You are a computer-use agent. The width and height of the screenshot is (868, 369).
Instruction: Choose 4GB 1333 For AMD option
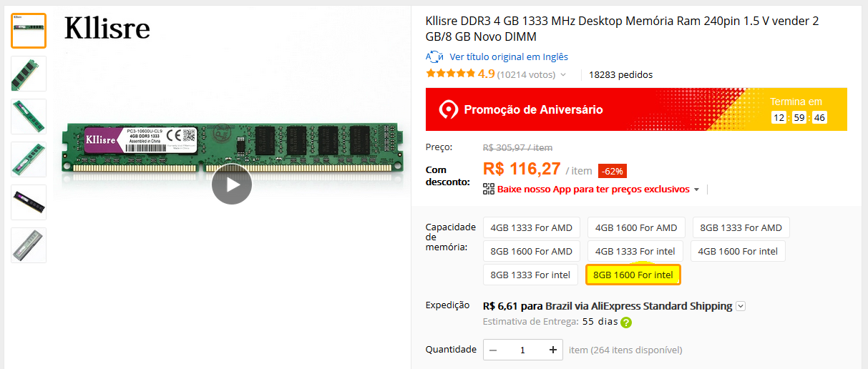pos(532,227)
